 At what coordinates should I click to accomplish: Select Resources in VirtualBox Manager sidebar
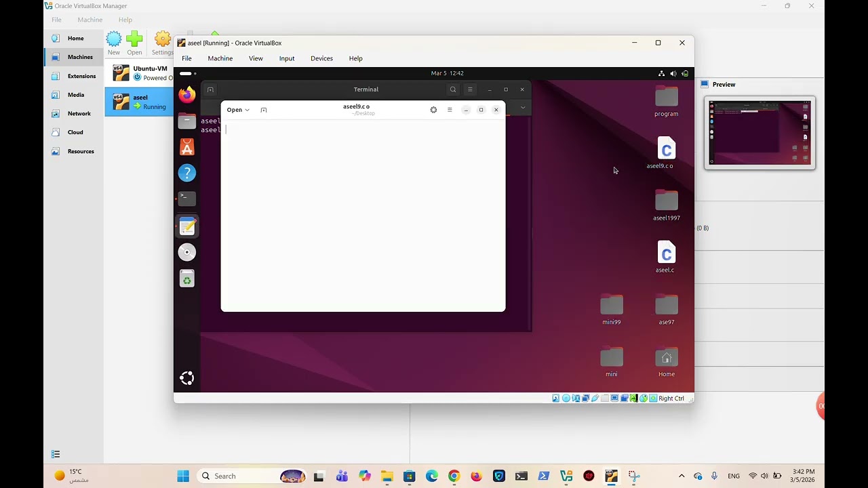click(74, 151)
